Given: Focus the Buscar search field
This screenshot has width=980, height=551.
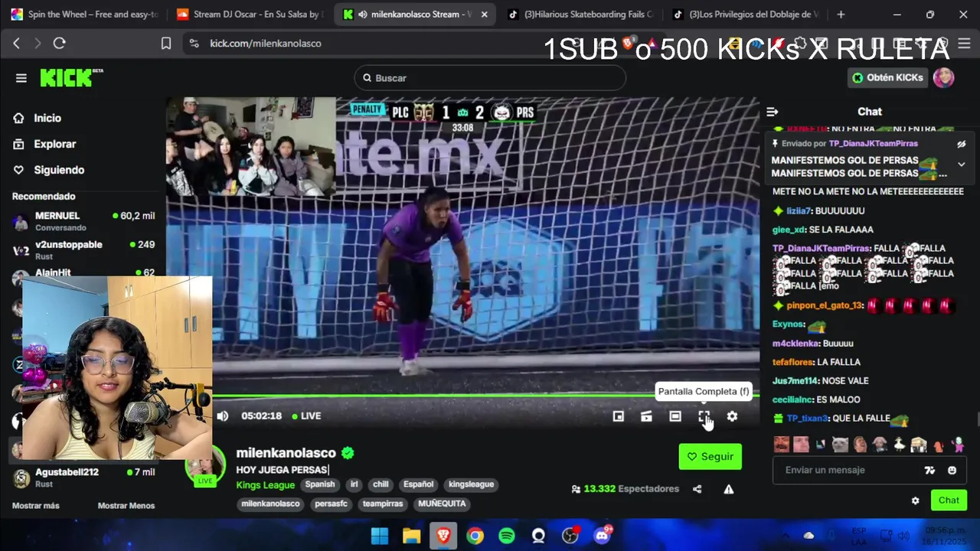Looking at the screenshot, I should click(490, 78).
